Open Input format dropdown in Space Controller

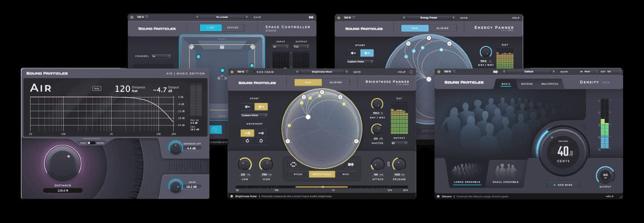coord(281,46)
